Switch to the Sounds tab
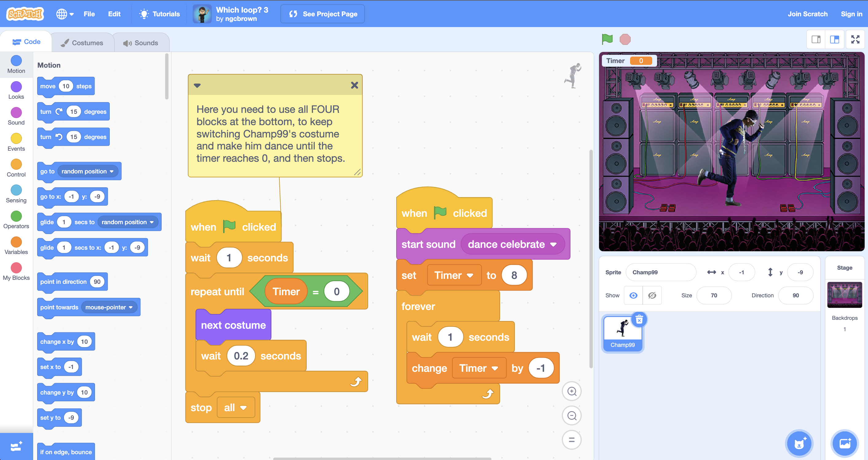This screenshot has height=460, width=868. tap(141, 43)
